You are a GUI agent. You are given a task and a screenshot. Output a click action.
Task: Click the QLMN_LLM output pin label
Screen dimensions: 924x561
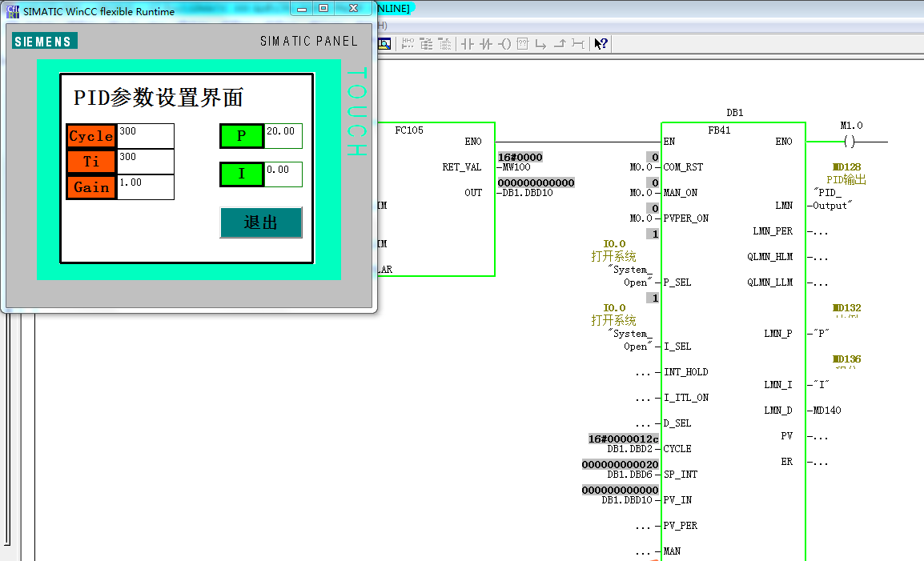pos(769,283)
